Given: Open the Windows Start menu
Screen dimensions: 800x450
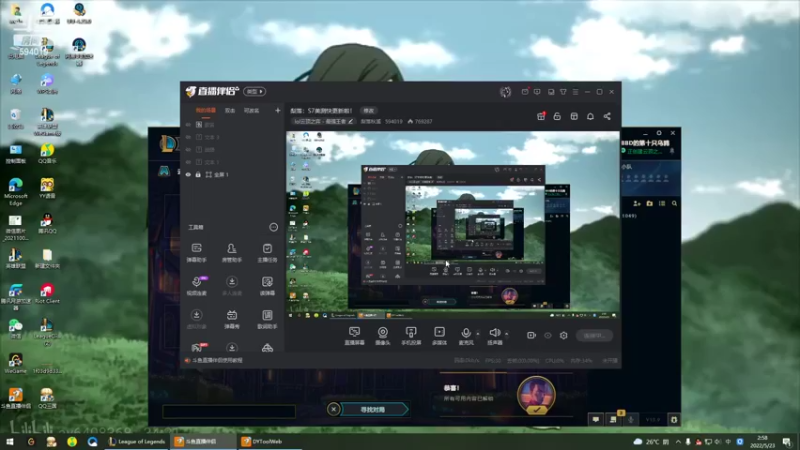Looking at the screenshot, I should 9,441.
